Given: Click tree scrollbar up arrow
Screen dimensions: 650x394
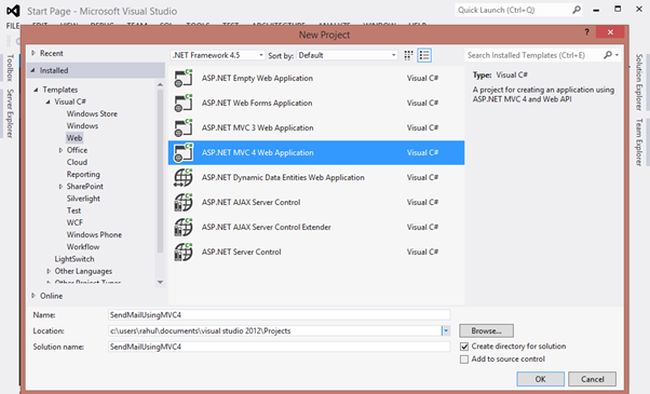Looking at the screenshot, I should pyautogui.click(x=160, y=85).
